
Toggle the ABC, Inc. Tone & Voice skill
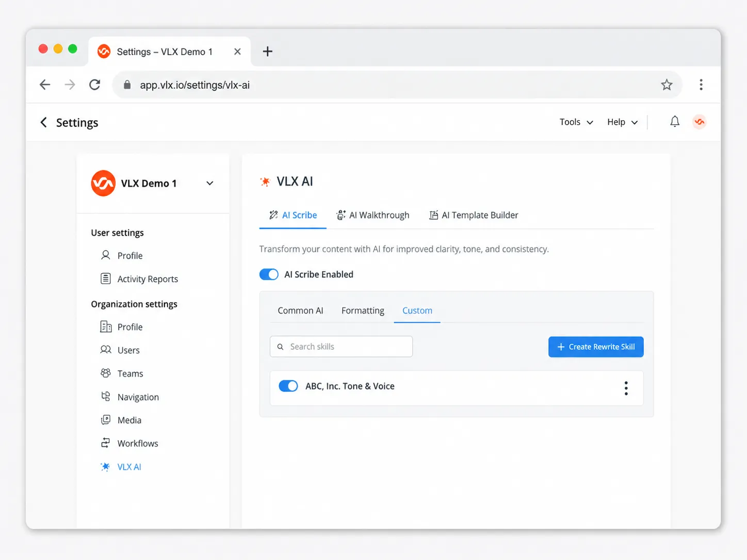coord(288,386)
